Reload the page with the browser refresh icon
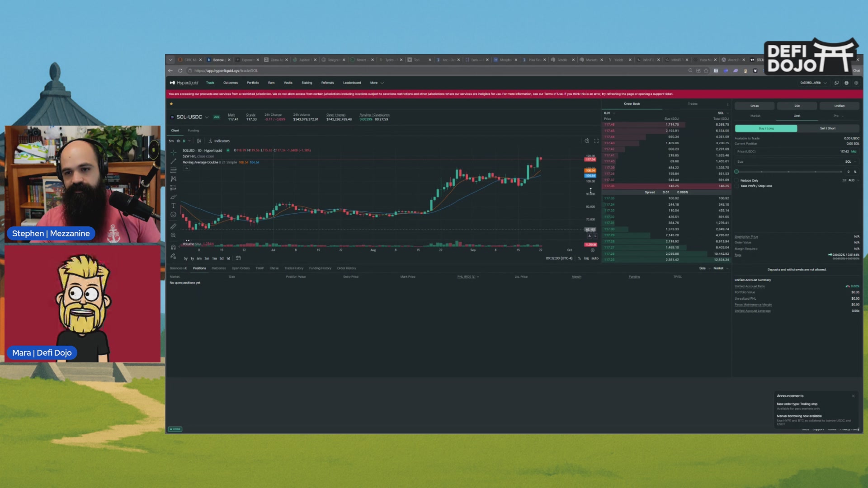868x488 pixels. tap(180, 70)
